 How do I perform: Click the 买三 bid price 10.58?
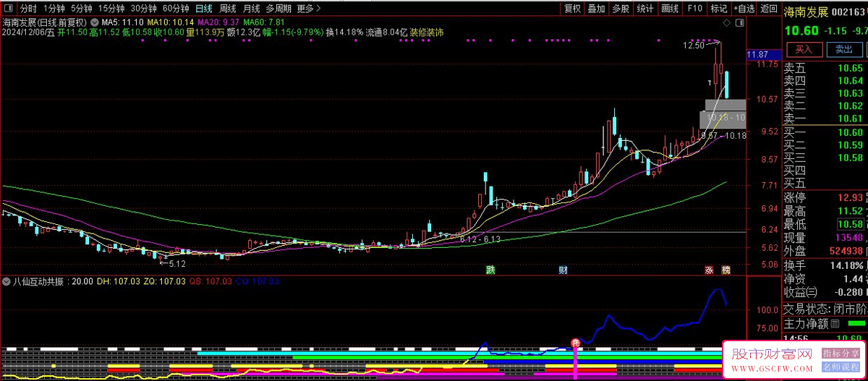850,158
